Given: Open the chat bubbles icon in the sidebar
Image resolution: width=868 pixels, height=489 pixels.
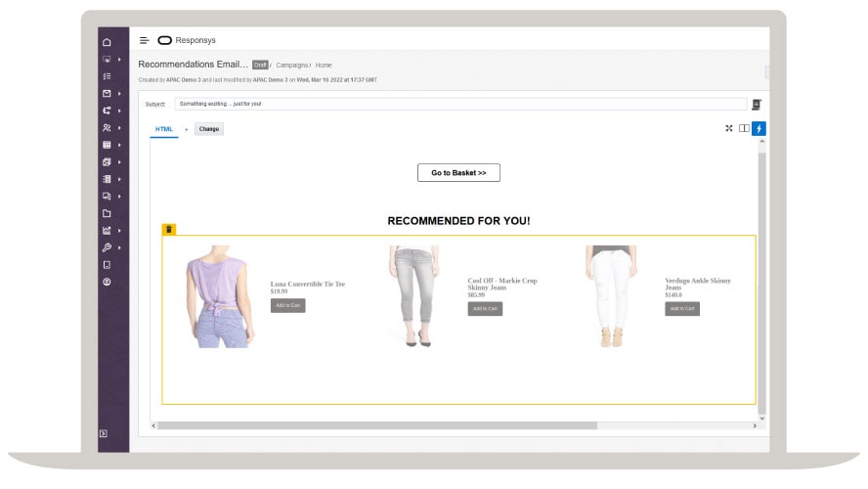Looking at the screenshot, I should (107, 197).
